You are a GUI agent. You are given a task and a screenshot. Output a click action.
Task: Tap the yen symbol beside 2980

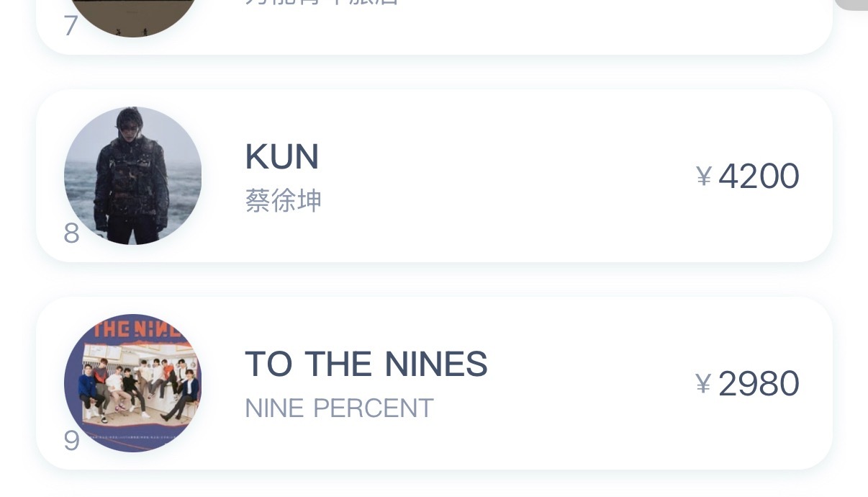[704, 384]
